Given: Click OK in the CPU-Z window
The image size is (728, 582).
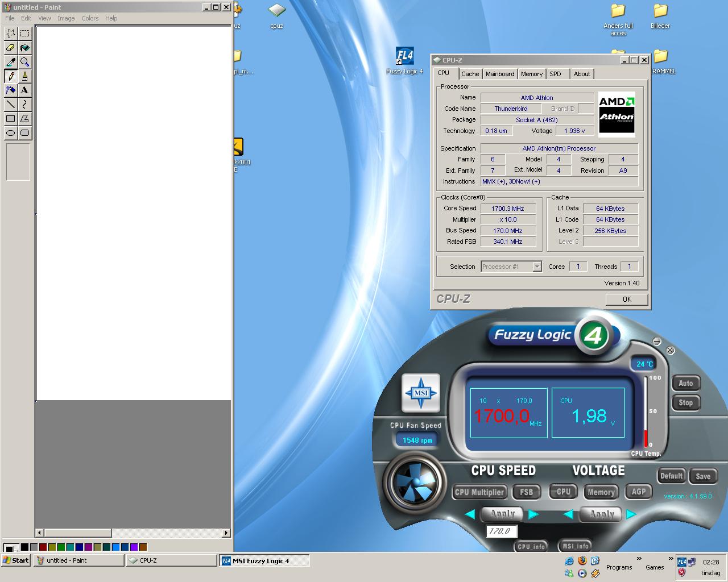Looking at the screenshot, I should (x=627, y=300).
